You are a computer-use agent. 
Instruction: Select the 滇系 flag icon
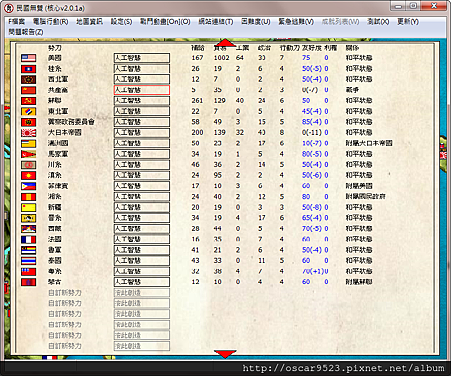pos(28,175)
